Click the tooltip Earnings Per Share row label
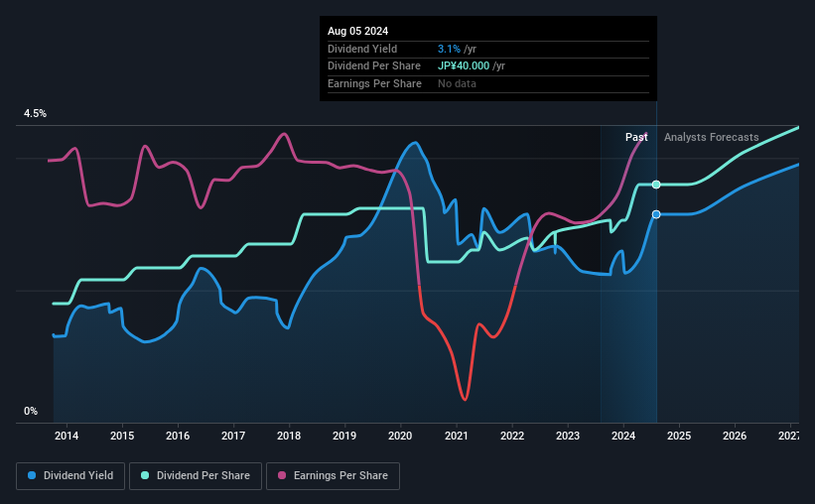Screen dimensions: 815x504 pos(374,83)
